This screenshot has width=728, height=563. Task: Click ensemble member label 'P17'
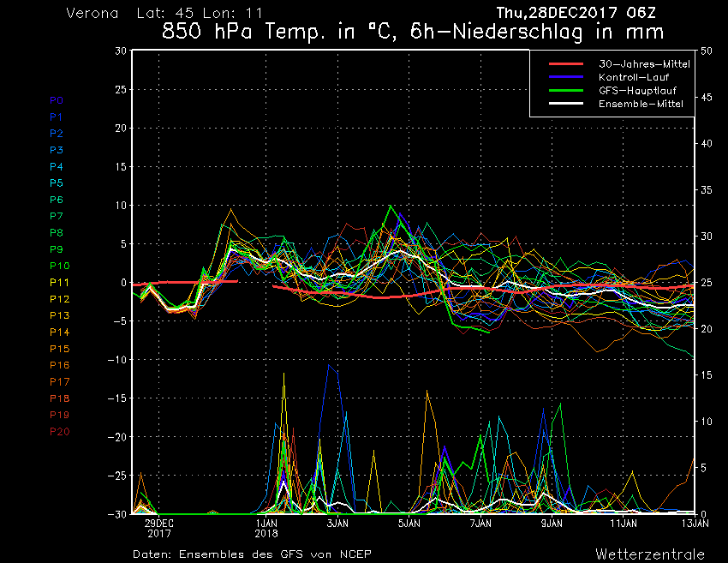[60, 382]
